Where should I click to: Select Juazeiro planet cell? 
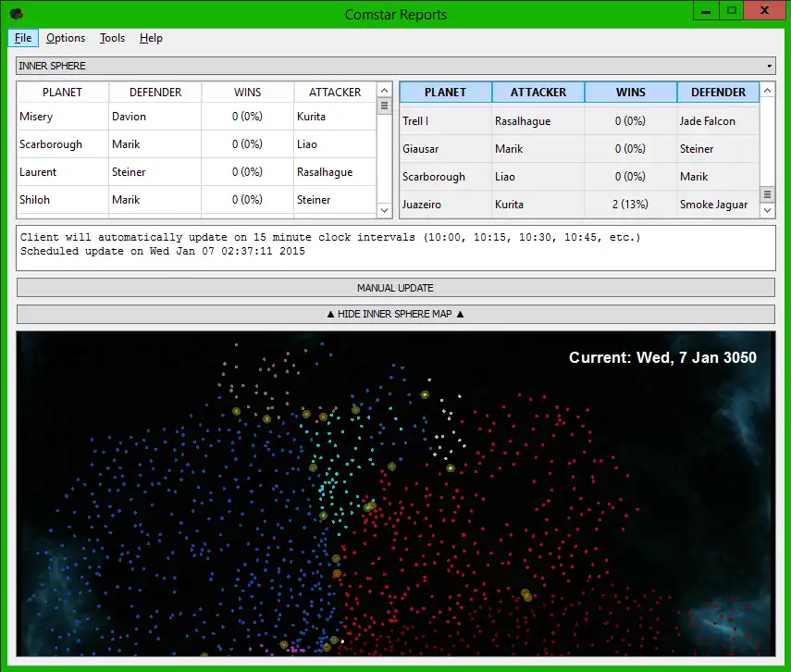coord(445,205)
